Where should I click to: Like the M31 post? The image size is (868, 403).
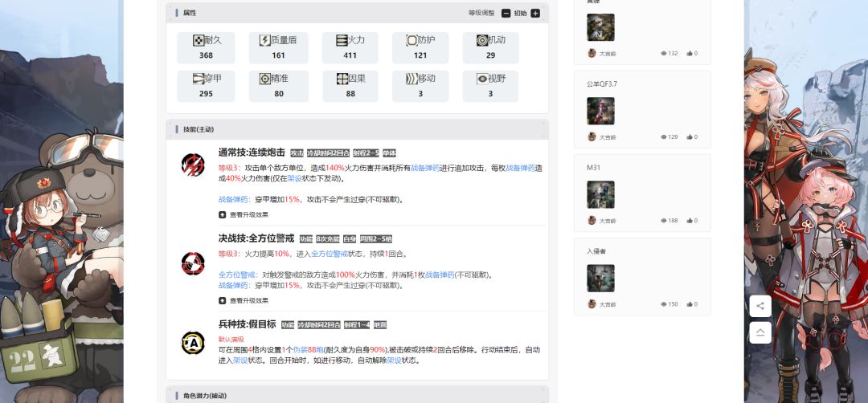coord(690,221)
